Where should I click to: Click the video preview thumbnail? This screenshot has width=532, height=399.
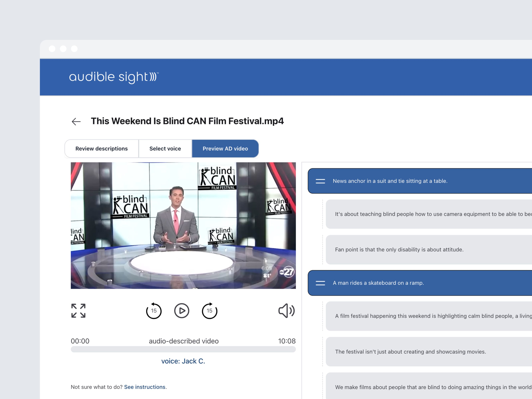click(183, 225)
